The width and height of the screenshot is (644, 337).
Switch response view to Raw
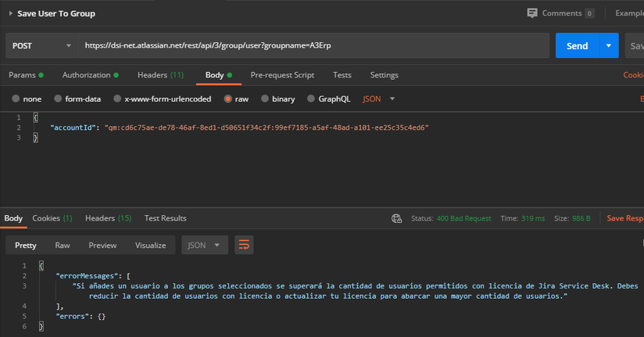pyautogui.click(x=63, y=246)
